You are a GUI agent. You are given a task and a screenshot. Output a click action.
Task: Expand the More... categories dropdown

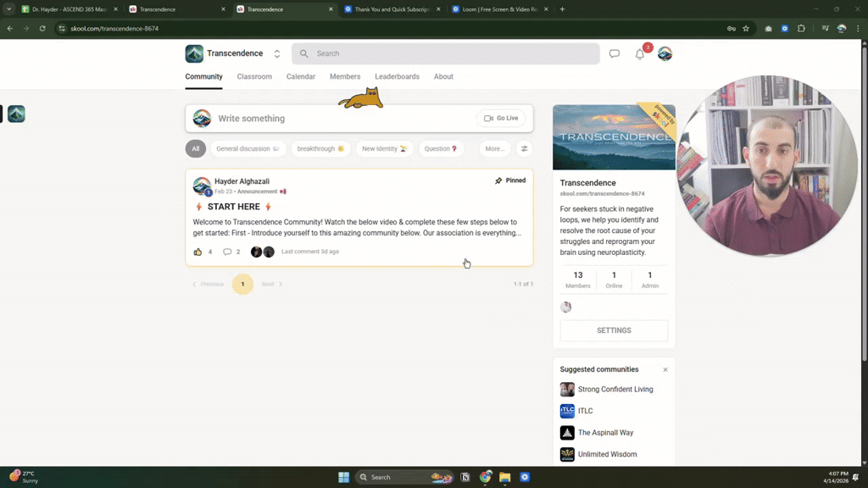tap(495, 148)
